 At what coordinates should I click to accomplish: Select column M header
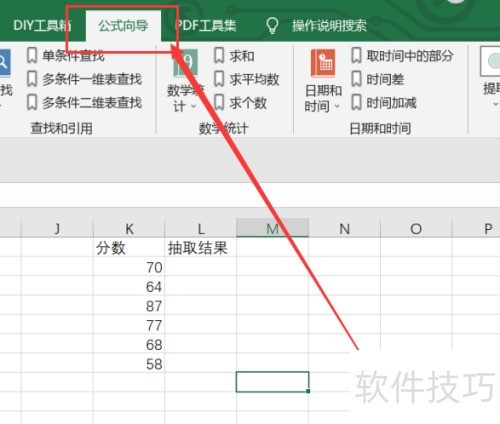(x=272, y=228)
